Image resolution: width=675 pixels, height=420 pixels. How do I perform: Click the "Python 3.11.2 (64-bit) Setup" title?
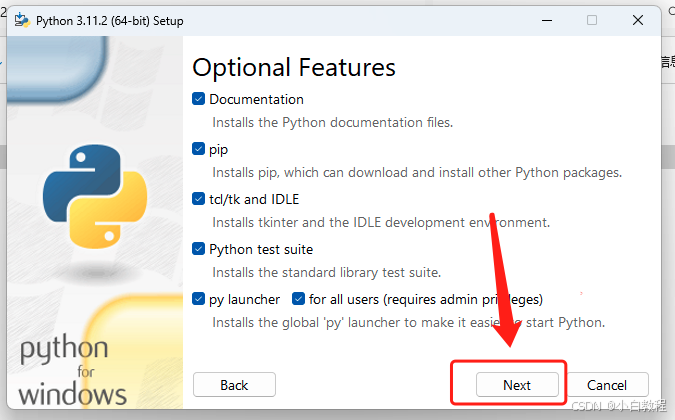click(110, 21)
